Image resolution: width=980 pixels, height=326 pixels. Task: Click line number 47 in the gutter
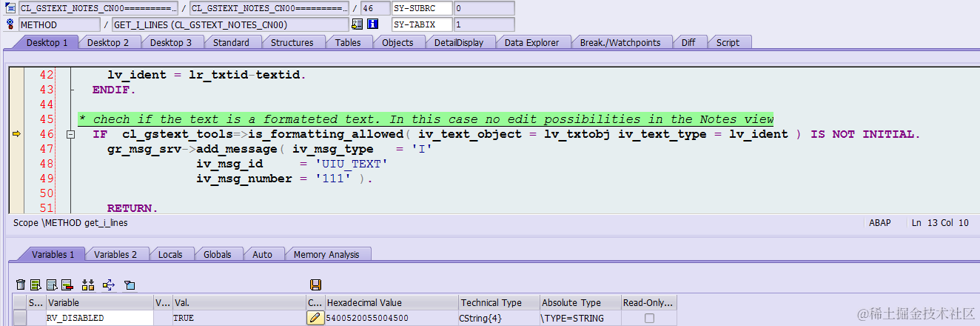click(47, 149)
